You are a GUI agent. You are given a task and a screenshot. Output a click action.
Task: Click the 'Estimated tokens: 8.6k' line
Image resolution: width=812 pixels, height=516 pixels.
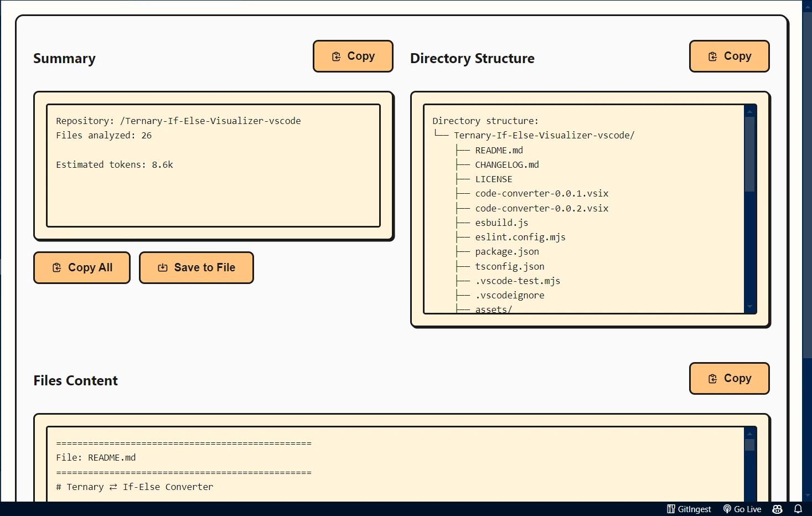click(115, 164)
